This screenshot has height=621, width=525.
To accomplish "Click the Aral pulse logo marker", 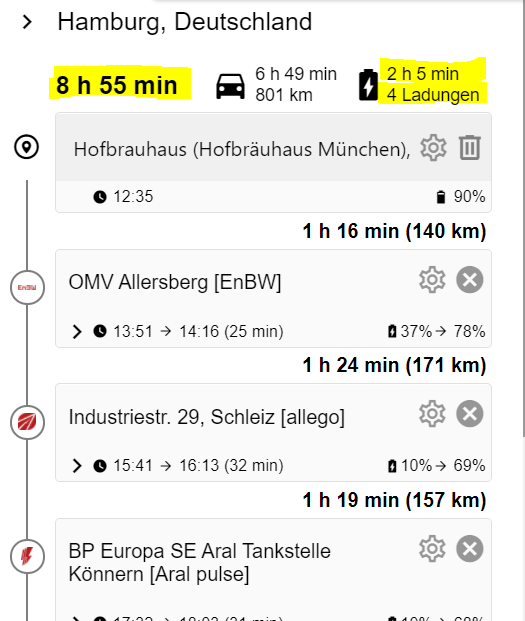I will [x=27, y=556].
